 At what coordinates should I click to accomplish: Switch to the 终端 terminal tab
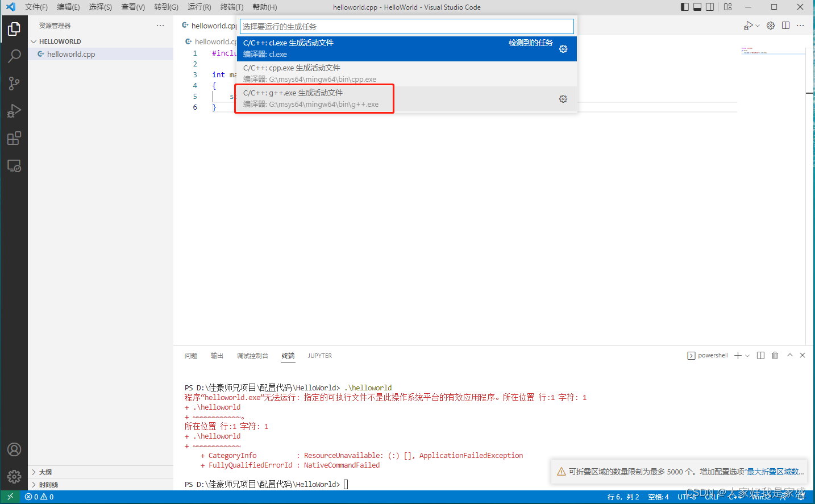[288, 356]
